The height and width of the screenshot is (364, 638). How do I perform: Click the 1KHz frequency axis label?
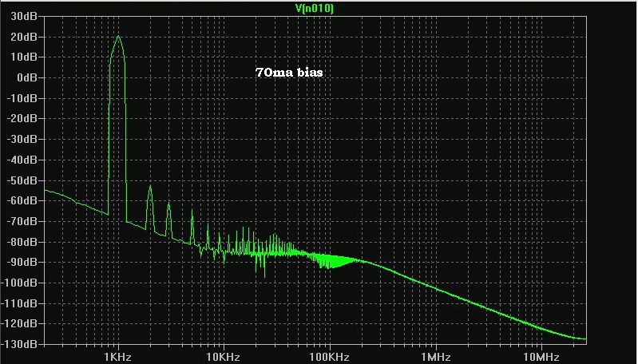(x=117, y=357)
